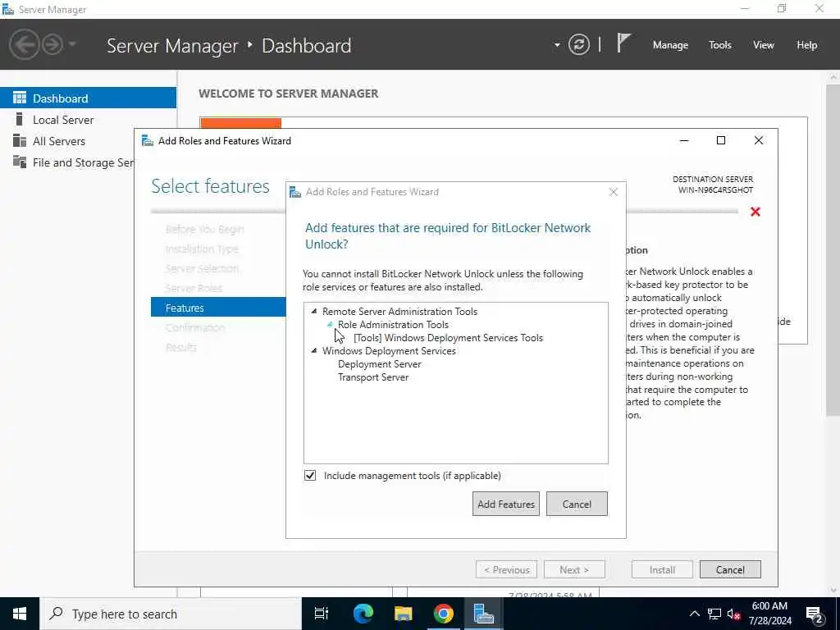This screenshot has height=630, width=840.
Task: Click the All Servers icon
Action: point(20,140)
